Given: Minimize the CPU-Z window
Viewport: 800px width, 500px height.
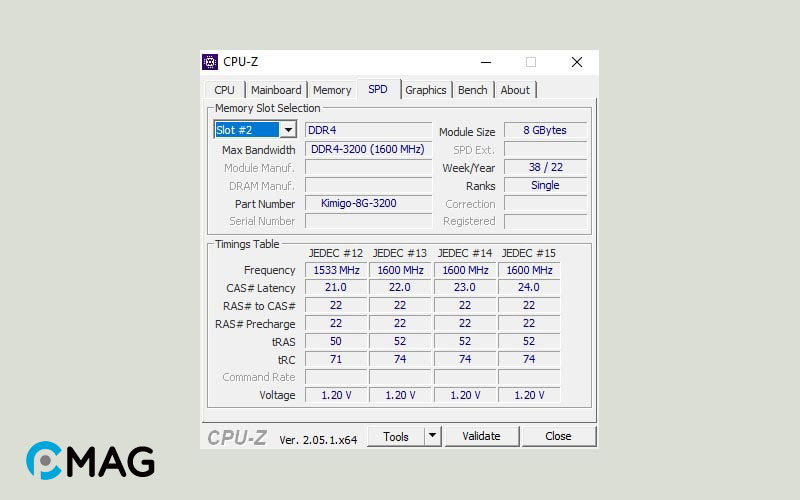Looking at the screenshot, I should point(485,62).
